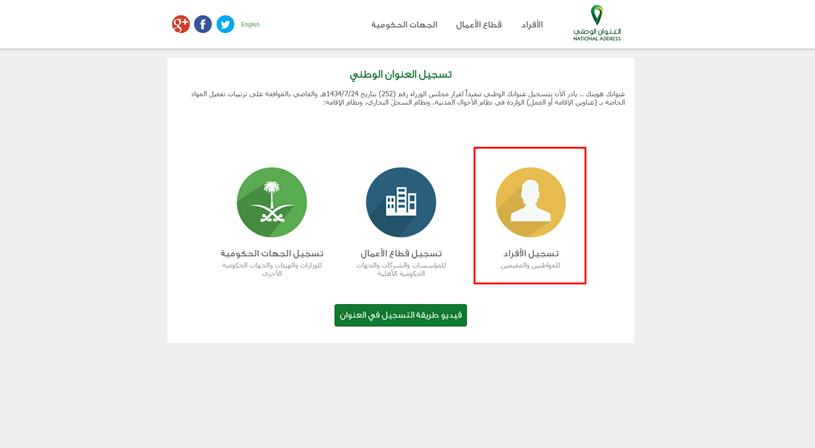Switch site language via English link
815x448 pixels.
point(250,24)
